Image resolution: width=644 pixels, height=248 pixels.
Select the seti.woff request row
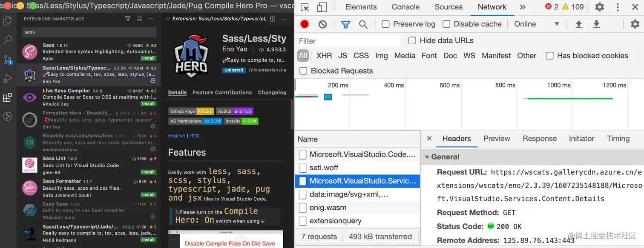[x=357, y=168]
